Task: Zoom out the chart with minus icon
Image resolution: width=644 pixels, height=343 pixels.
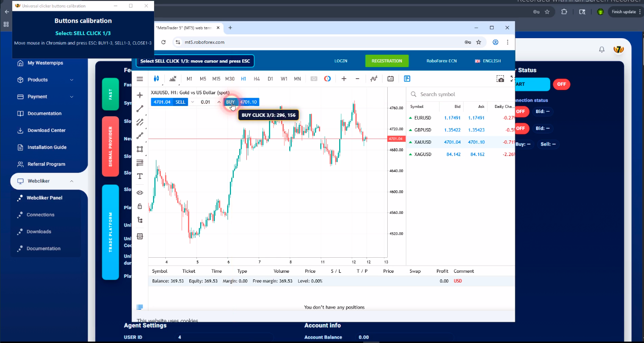Action: (x=357, y=79)
